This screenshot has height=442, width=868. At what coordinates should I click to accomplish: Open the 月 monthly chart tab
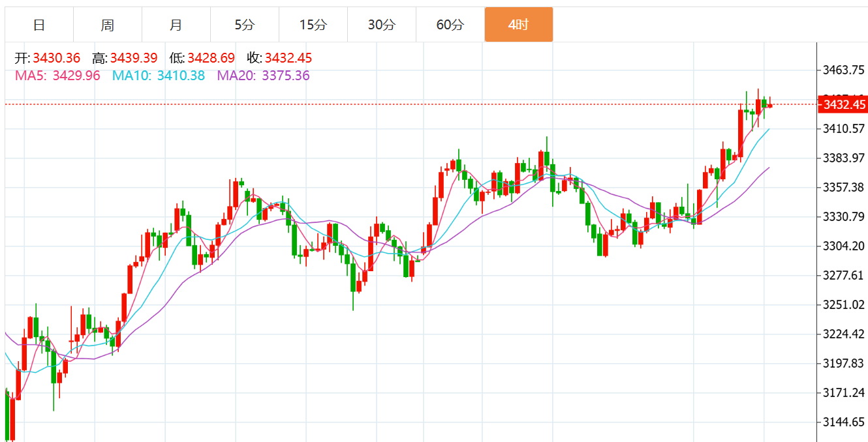tap(176, 25)
